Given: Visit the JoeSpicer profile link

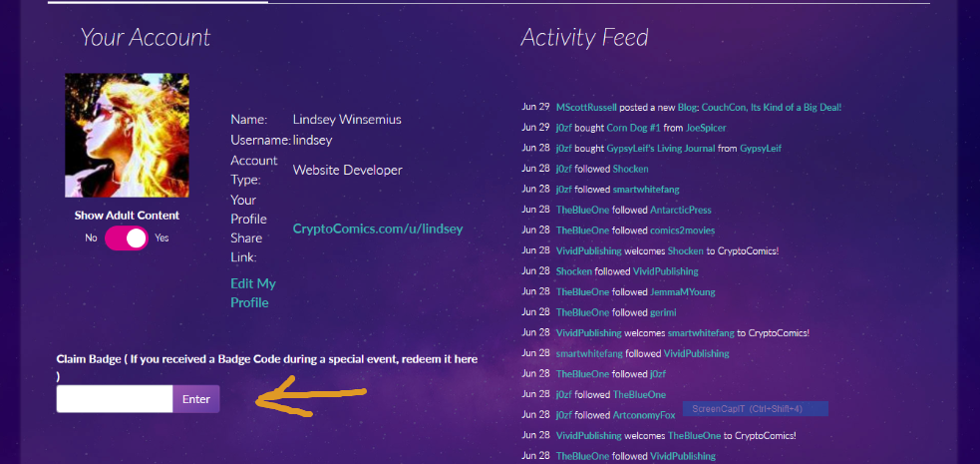Looking at the screenshot, I should [706, 128].
